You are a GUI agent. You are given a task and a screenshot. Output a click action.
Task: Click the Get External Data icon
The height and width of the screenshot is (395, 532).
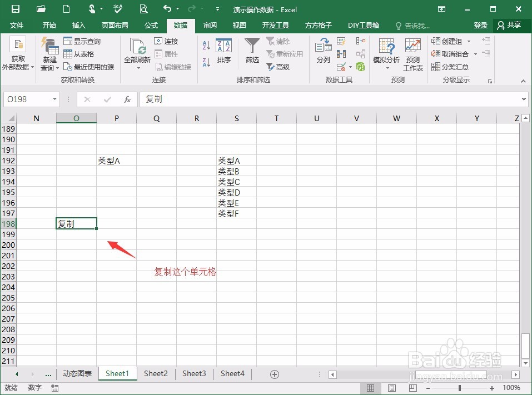click(x=18, y=54)
